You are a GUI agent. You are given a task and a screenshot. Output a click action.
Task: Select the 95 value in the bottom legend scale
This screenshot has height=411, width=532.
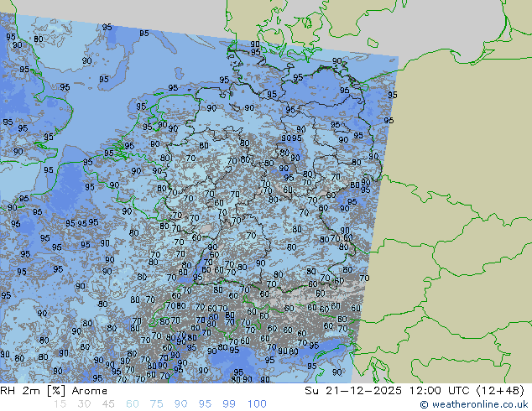205,404
